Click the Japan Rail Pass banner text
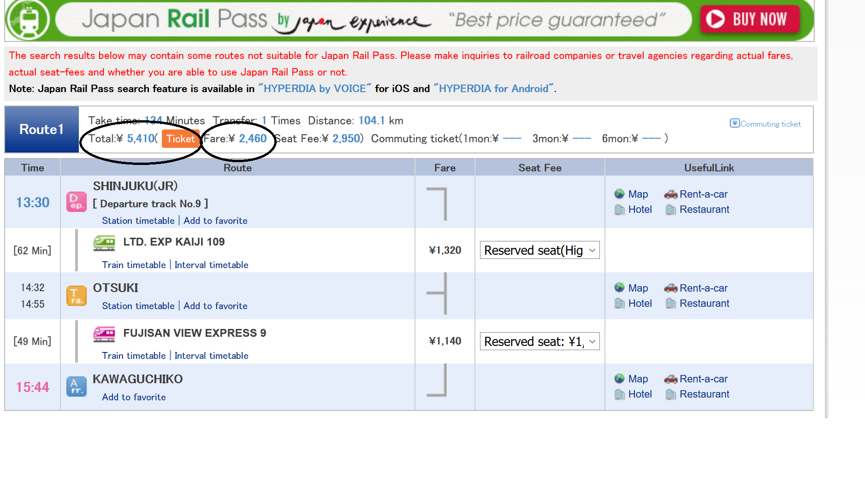The height and width of the screenshot is (504, 865). pyautogui.click(x=174, y=19)
